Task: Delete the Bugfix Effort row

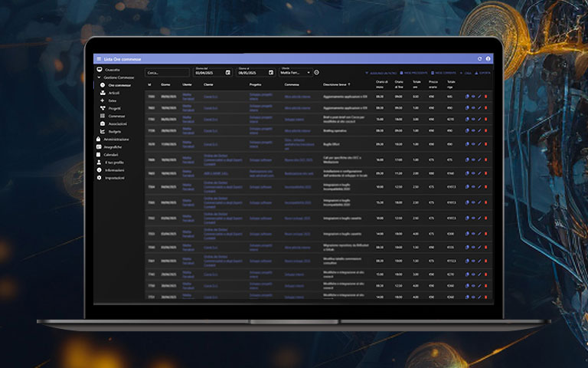Action: pyautogui.click(x=486, y=144)
